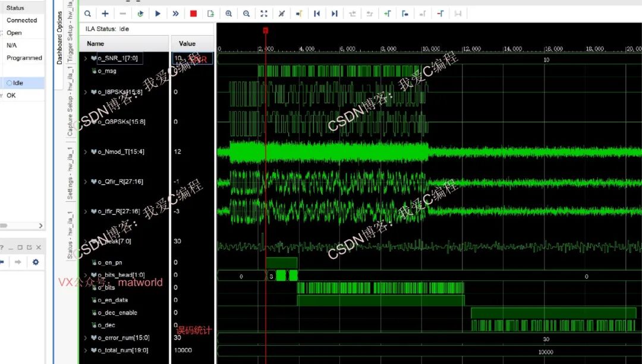Image resolution: width=642 pixels, height=364 pixels.
Task: Expand the o_Ifir_R[27:16] bus
Action: (86, 211)
